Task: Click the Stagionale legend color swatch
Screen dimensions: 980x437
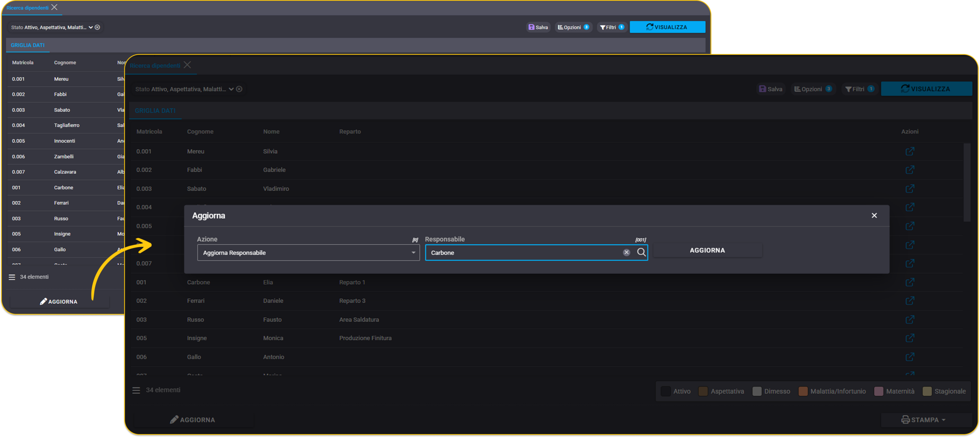Action: (927, 391)
